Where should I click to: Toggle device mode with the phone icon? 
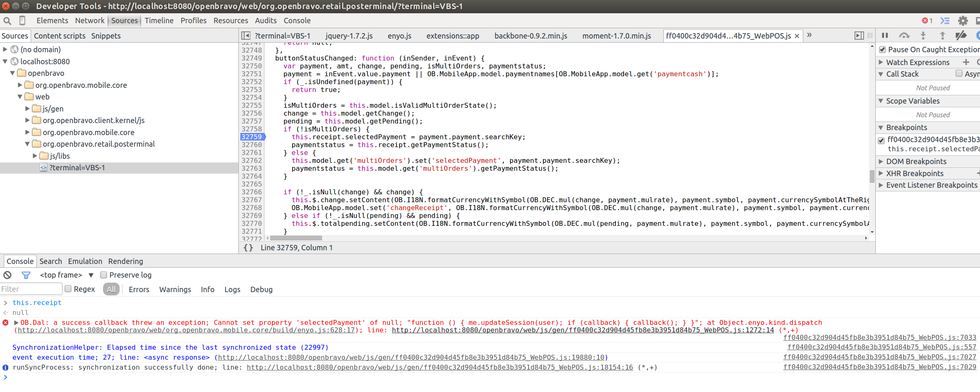click(x=22, y=20)
